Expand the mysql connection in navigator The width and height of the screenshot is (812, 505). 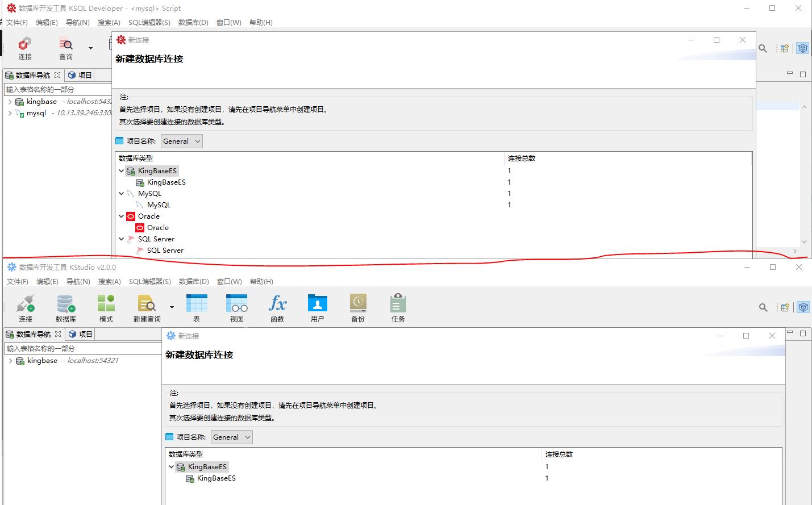point(10,113)
